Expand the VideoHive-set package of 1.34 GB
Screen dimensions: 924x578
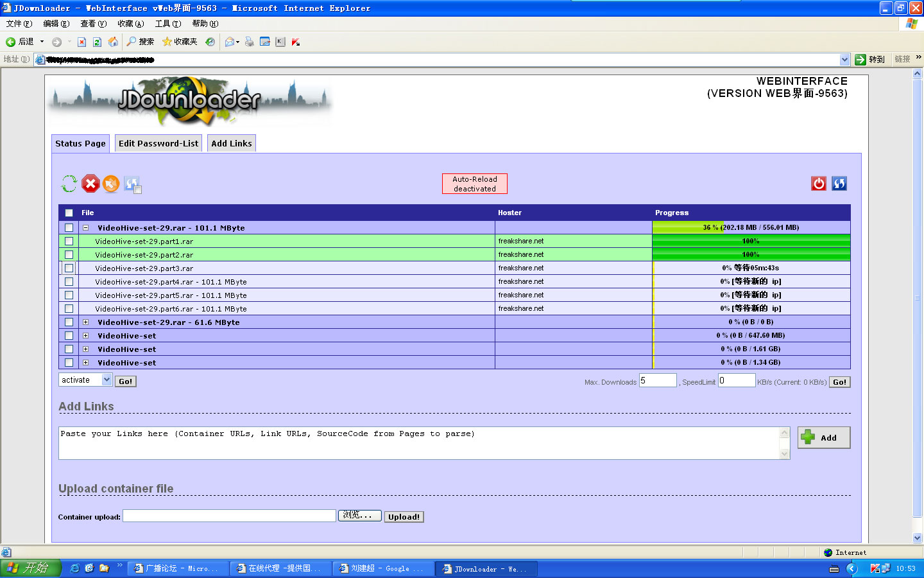click(85, 363)
